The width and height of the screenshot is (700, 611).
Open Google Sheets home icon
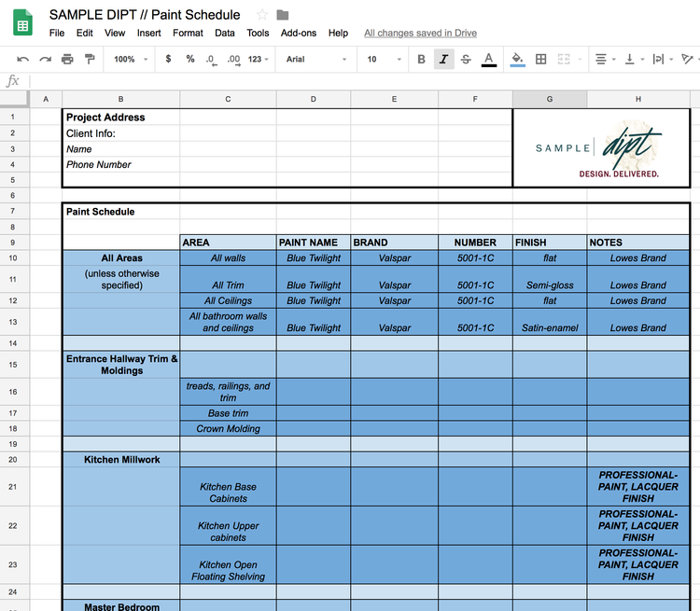(x=22, y=22)
